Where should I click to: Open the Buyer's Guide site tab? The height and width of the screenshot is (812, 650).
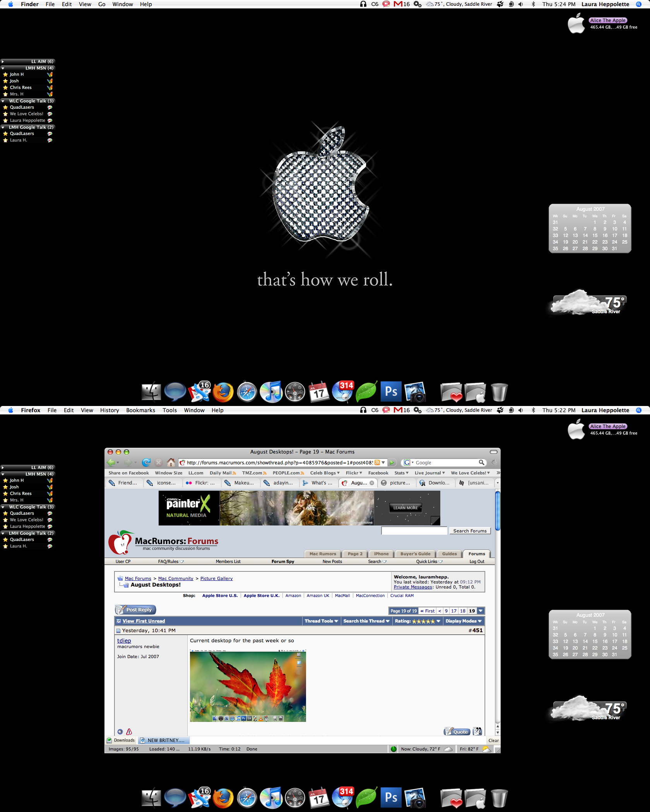coord(415,554)
